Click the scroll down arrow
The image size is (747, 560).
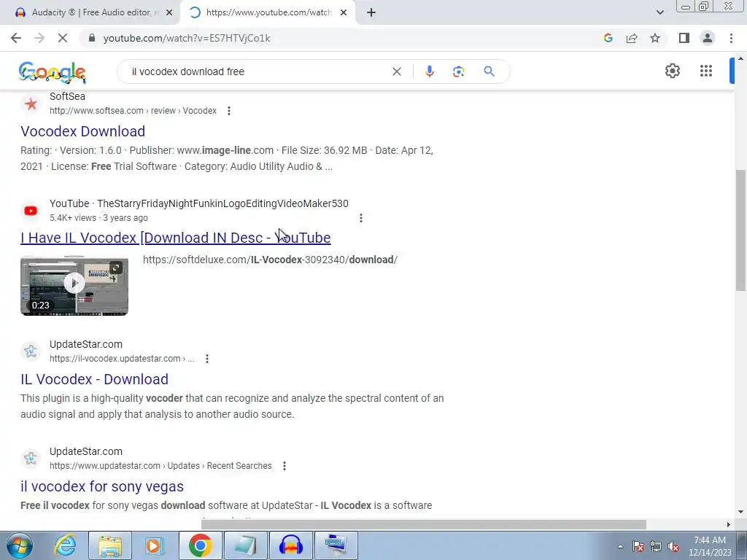741,512
